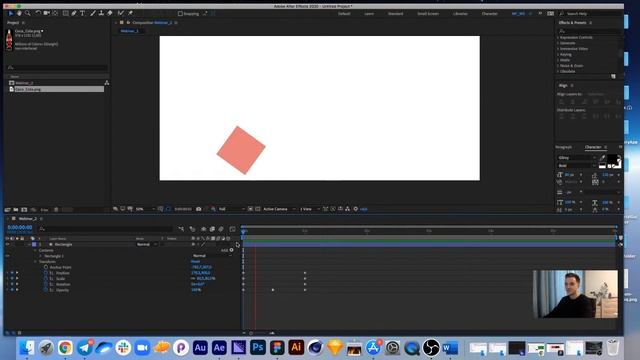Viewport: 640px width, 360px height.
Task: Select the Pen tool
Action: click(x=74, y=13)
